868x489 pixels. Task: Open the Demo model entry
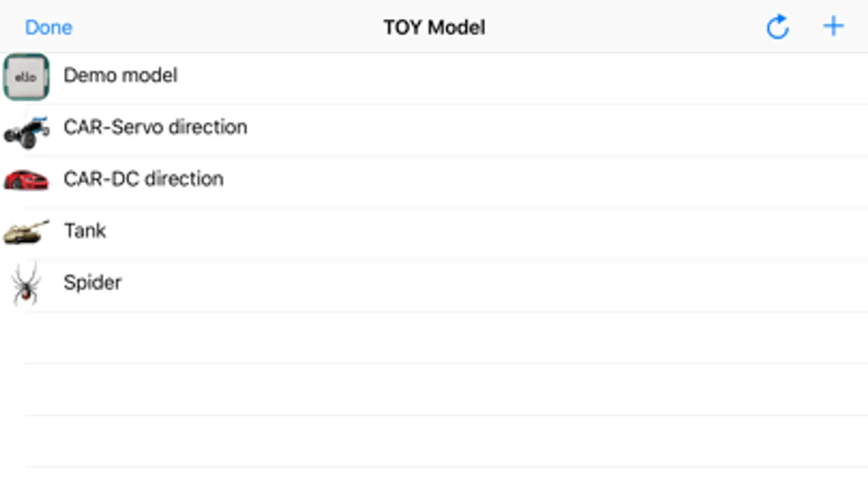pos(121,76)
